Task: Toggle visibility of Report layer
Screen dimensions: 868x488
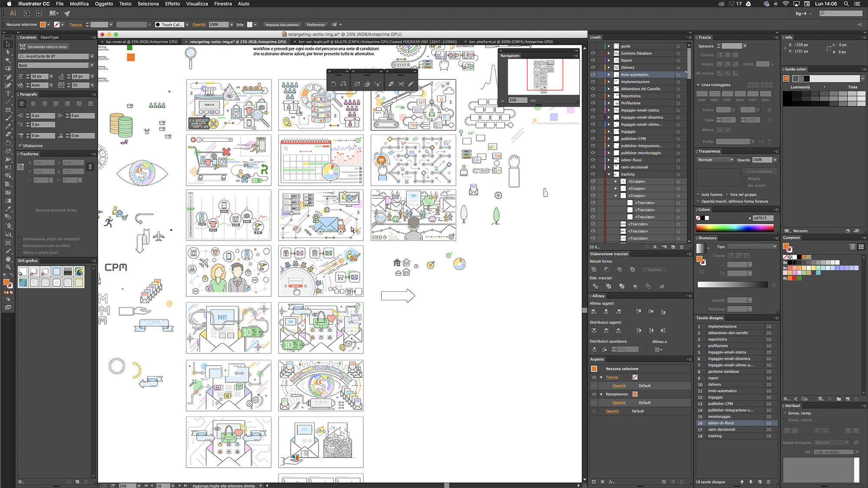Action: 593,60
